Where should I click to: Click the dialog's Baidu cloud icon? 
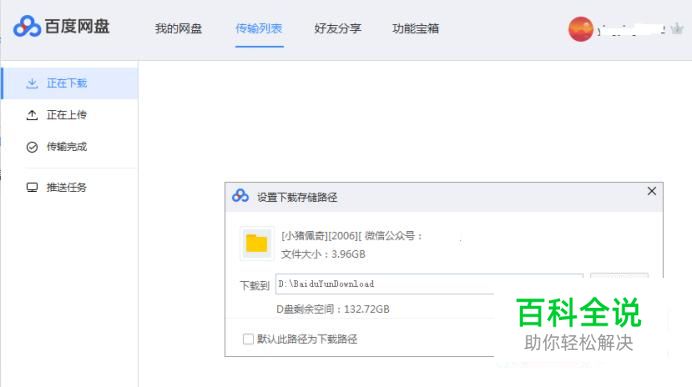[241, 195]
